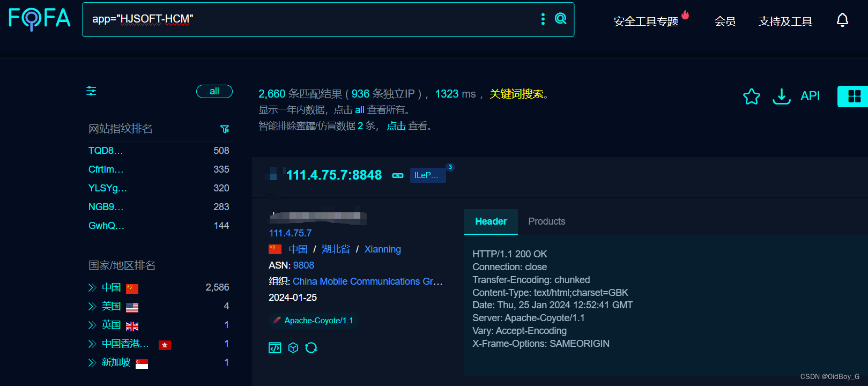Viewport: 868px width, 386px height.
Task: Select the Cfrtlm... fingerprint entry
Action: coord(106,169)
